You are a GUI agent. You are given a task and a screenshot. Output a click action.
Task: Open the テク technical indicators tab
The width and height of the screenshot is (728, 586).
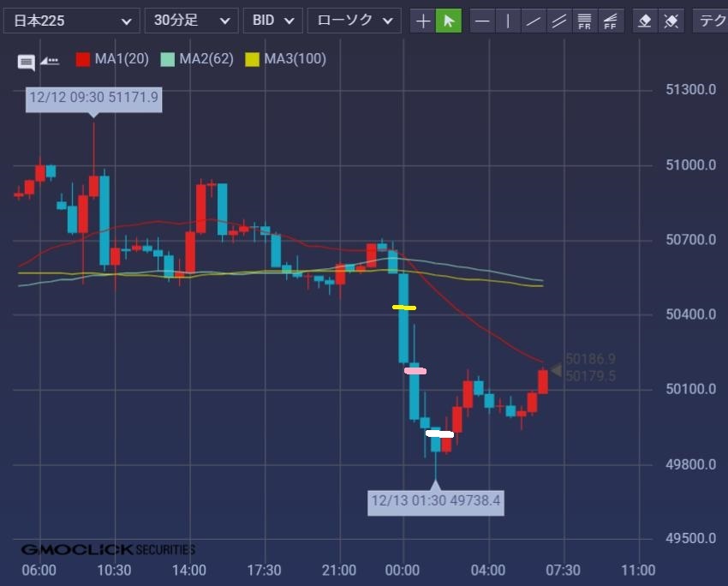click(x=711, y=21)
